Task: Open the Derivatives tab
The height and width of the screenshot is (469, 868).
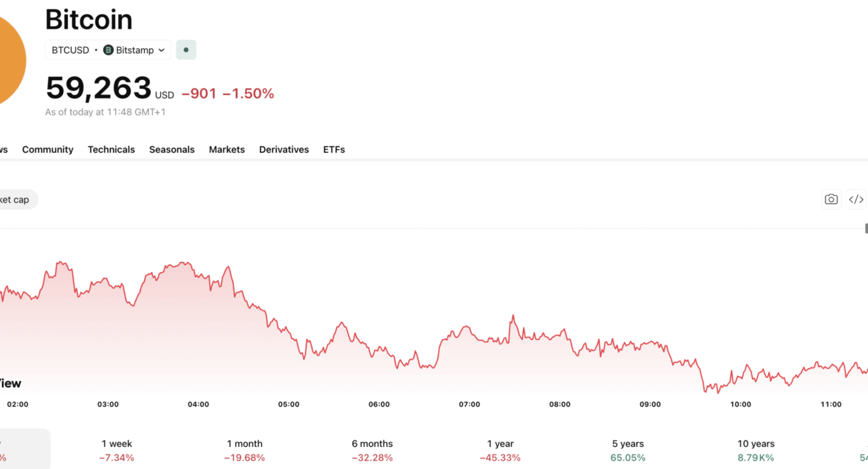Action: click(284, 149)
